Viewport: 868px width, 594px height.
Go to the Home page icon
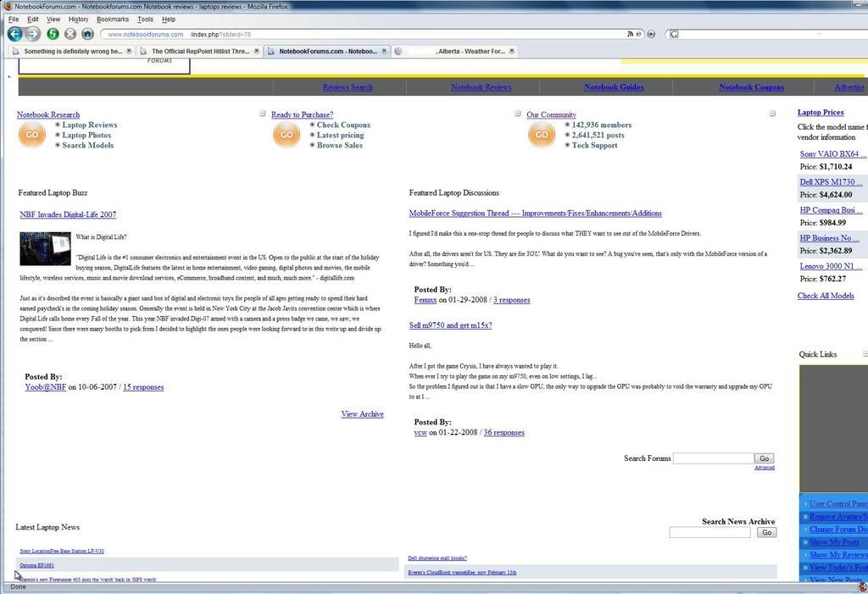tap(87, 35)
